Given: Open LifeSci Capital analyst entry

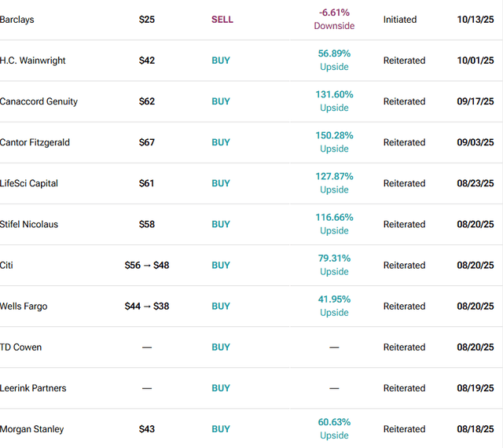Looking at the screenshot, I should tap(29, 183).
